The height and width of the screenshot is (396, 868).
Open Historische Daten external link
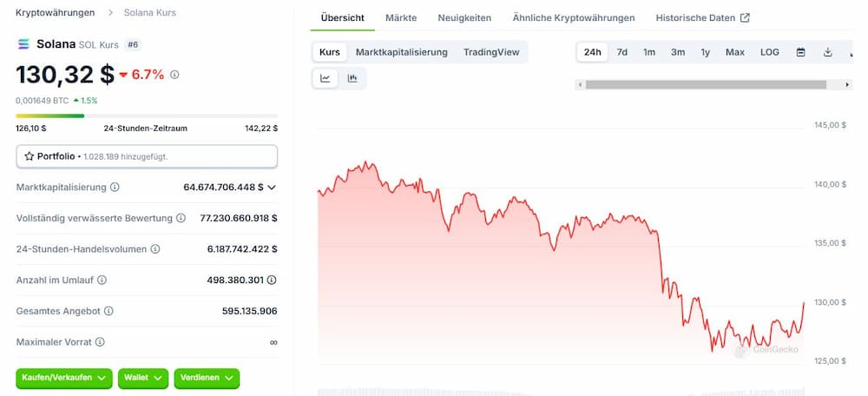click(x=703, y=17)
